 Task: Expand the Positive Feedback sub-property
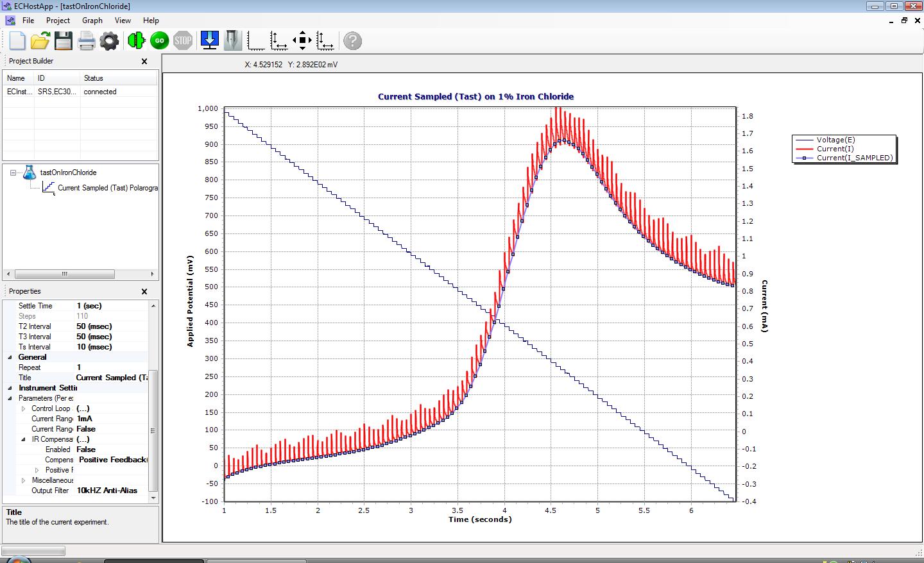(37, 470)
